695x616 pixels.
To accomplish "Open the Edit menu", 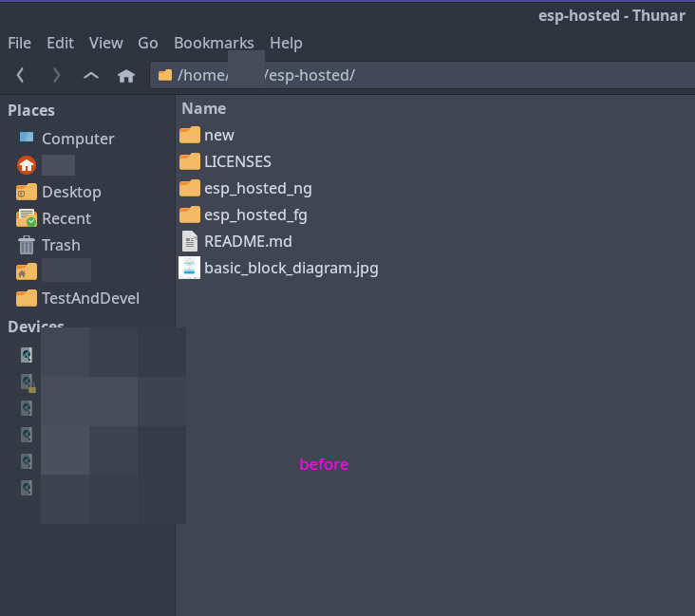I will (x=60, y=43).
